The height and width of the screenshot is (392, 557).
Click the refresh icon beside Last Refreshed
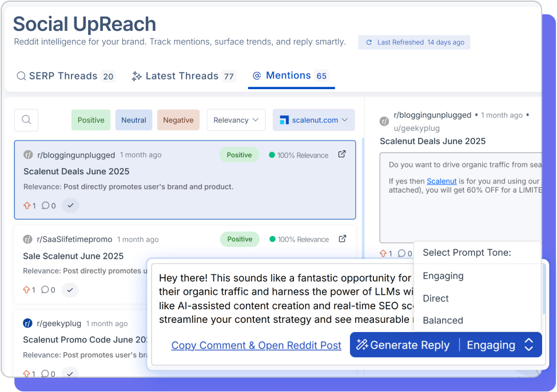(369, 42)
